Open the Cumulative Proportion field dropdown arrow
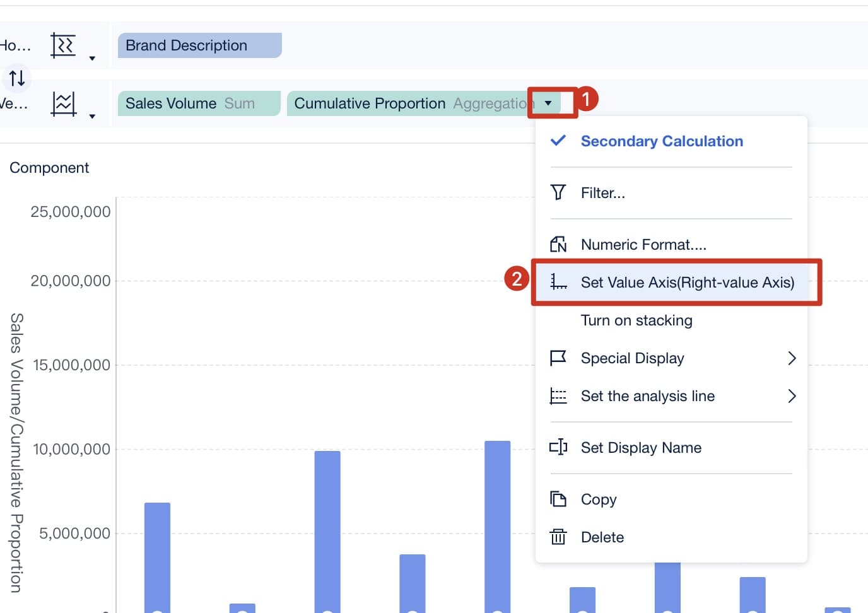868x613 pixels. pyautogui.click(x=548, y=103)
